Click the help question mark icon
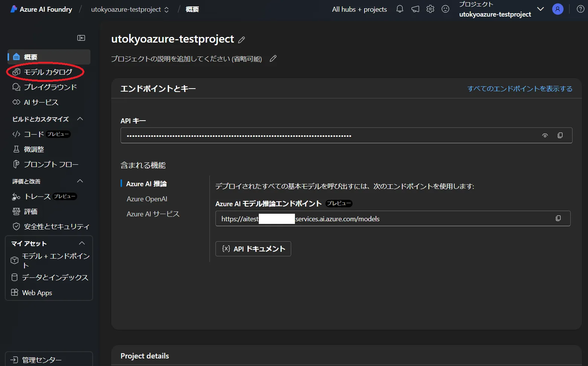588x366 pixels. (580, 9)
